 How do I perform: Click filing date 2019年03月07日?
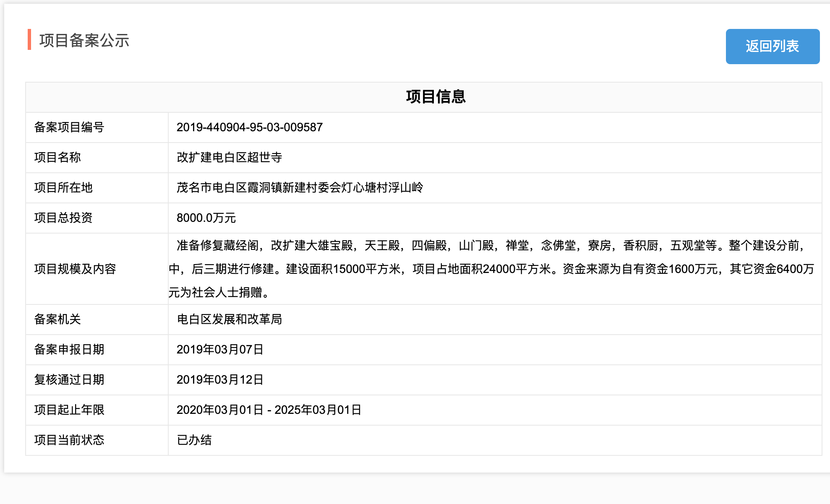pyautogui.click(x=220, y=350)
